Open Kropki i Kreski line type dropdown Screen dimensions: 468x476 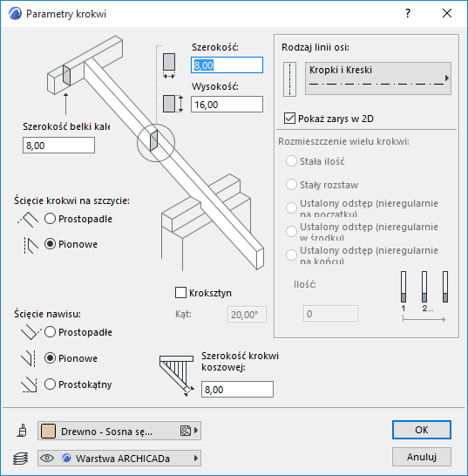(x=378, y=78)
